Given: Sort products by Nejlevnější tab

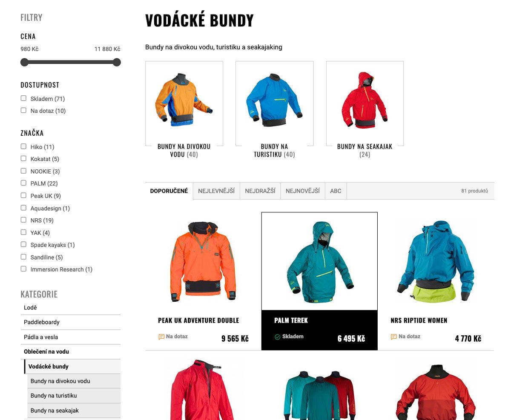Looking at the screenshot, I should pos(216,191).
